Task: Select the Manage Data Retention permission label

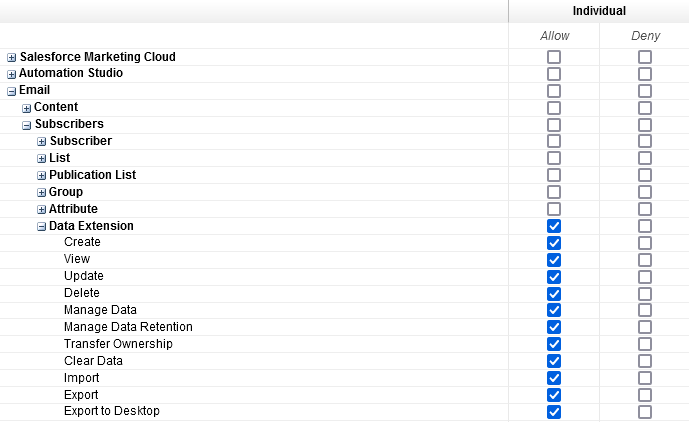Action: [x=128, y=327]
